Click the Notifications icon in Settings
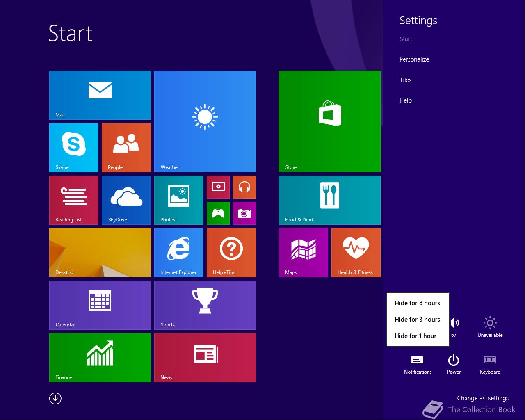Viewport: 525px width, 420px height. tap(418, 364)
